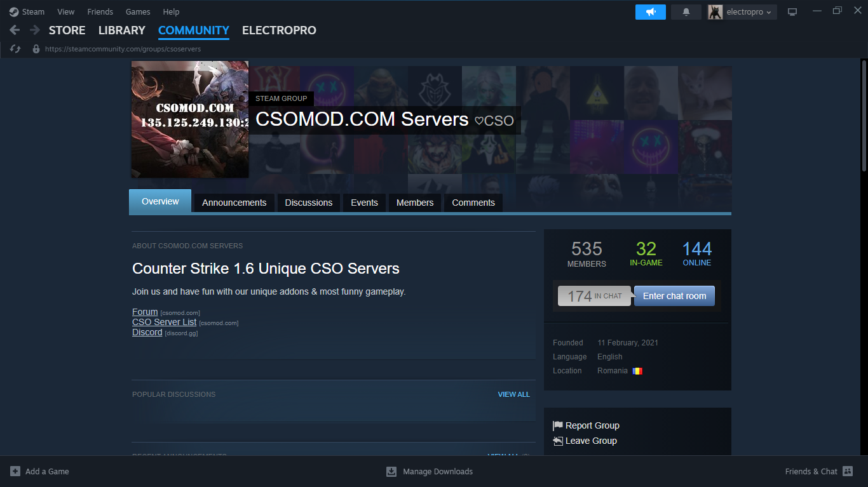Screen dimensions: 868x487
Task: Click the CSOMOD.COM group avatar image
Action: tap(189, 119)
